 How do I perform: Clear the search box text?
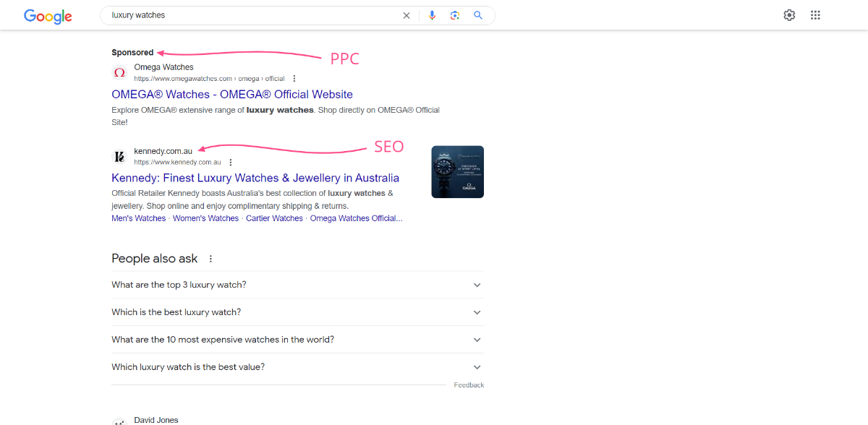[406, 15]
